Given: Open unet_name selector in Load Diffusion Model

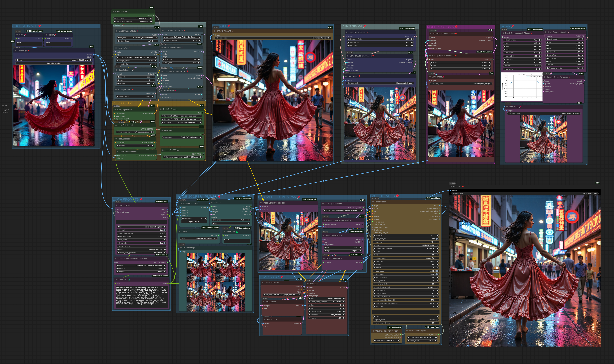Looking at the screenshot, I should [x=137, y=38].
